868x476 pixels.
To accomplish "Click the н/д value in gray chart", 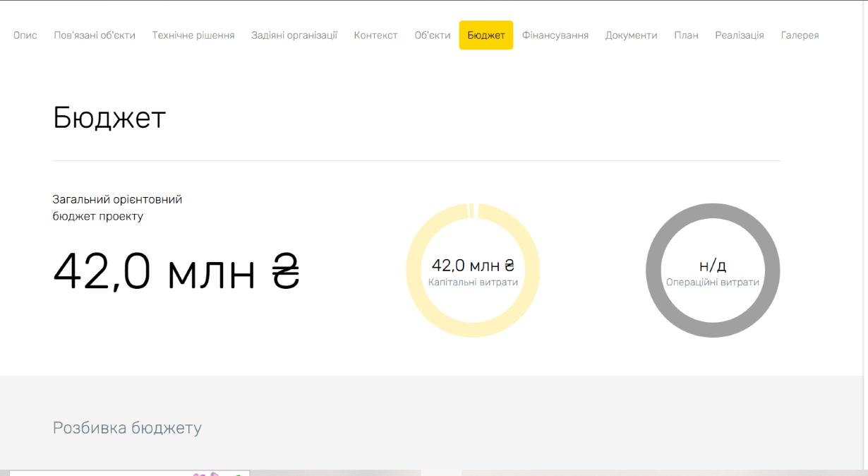I will [x=713, y=266].
